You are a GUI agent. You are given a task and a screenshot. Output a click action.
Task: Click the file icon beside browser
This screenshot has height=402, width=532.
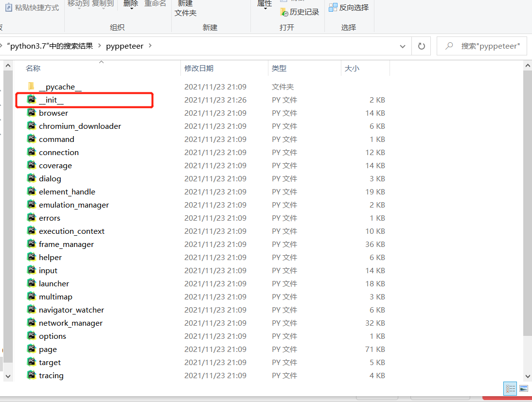point(32,113)
